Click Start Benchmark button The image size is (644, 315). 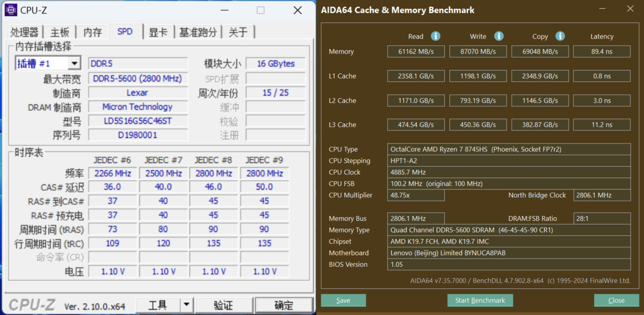480,300
